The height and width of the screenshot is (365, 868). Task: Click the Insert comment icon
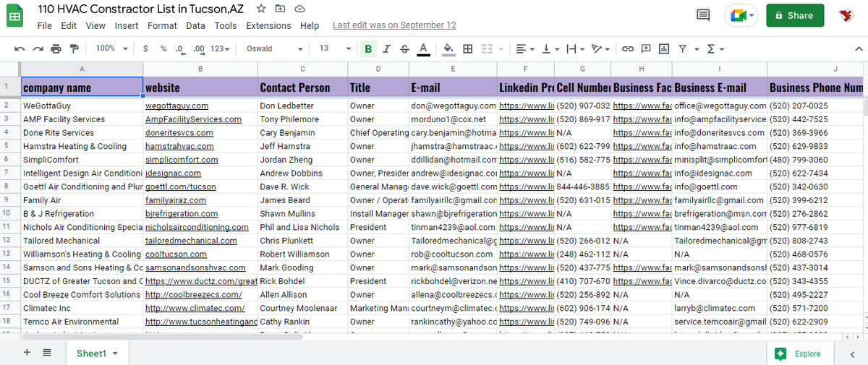coord(646,48)
